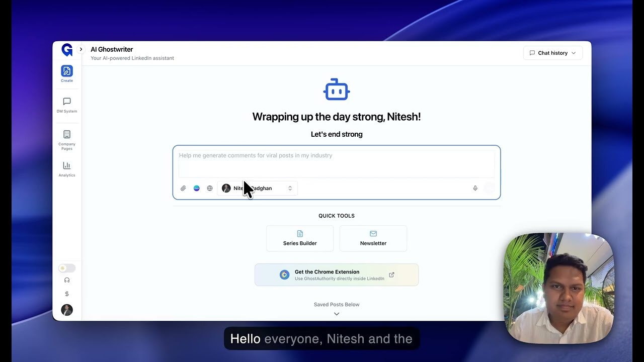Go to Company Pages in sidebar
This screenshot has height=362, width=644.
pyautogui.click(x=67, y=140)
